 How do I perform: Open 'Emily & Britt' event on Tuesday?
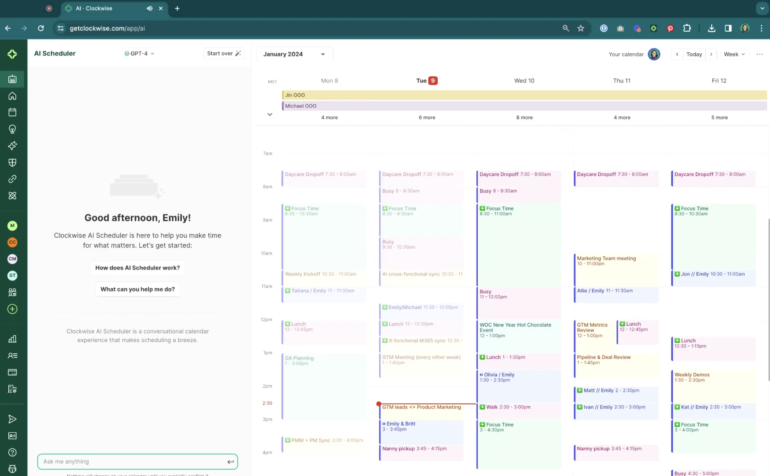tap(422, 432)
